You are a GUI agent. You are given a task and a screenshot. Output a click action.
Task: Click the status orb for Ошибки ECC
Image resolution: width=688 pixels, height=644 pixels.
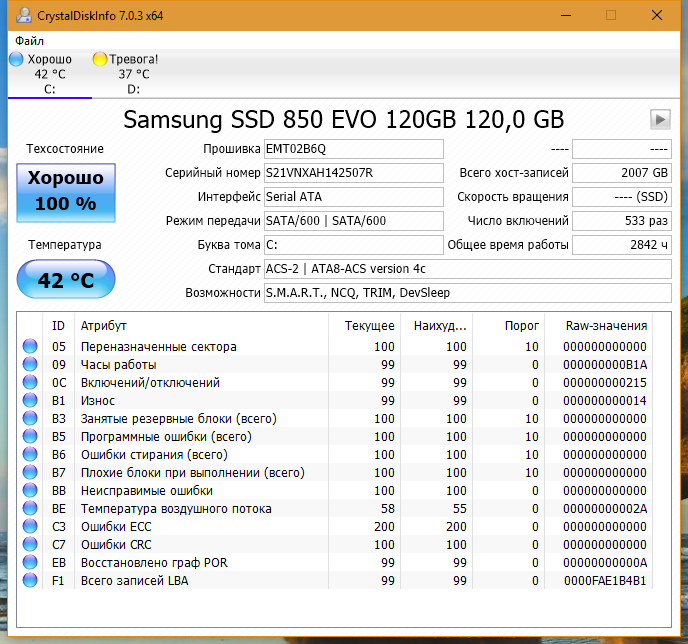point(30,527)
